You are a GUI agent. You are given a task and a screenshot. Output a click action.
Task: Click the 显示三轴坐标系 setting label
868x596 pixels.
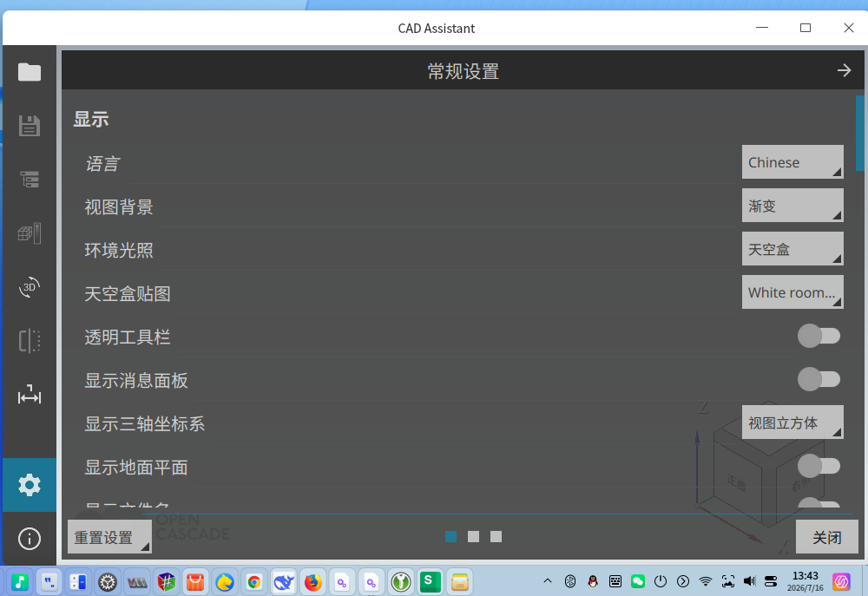pyautogui.click(x=144, y=424)
